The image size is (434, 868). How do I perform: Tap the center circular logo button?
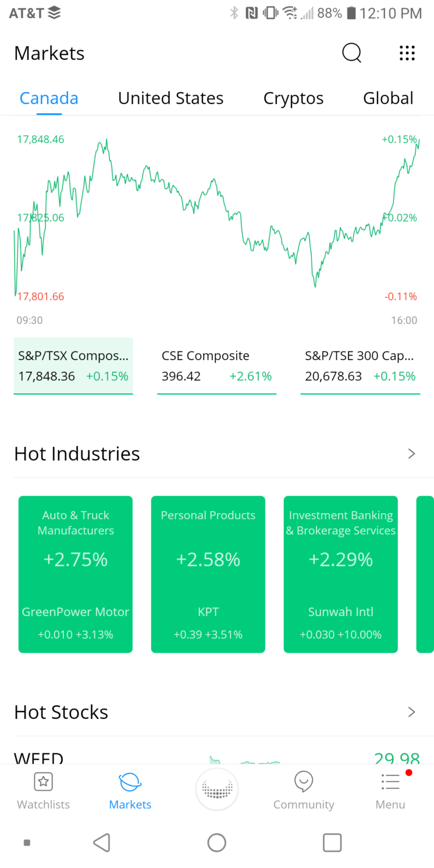[x=217, y=789]
